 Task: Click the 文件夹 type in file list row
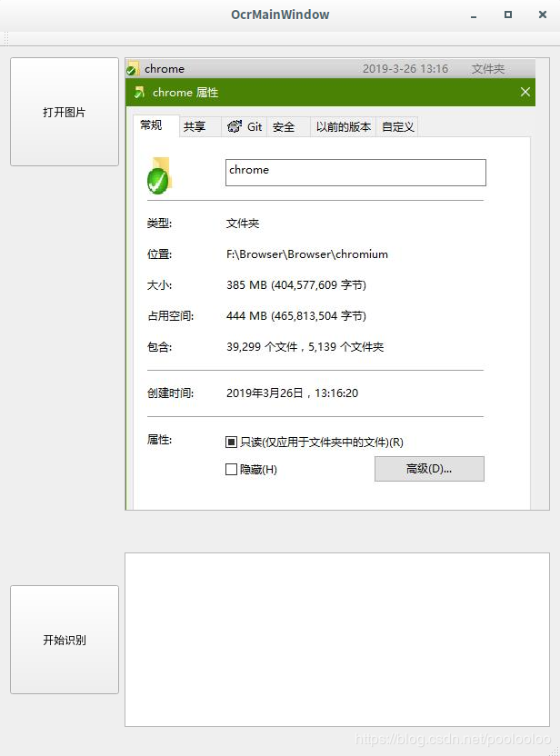click(x=487, y=68)
